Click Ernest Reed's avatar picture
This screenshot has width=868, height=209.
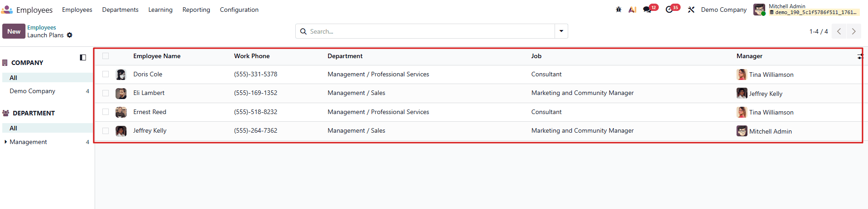[x=121, y=112]
